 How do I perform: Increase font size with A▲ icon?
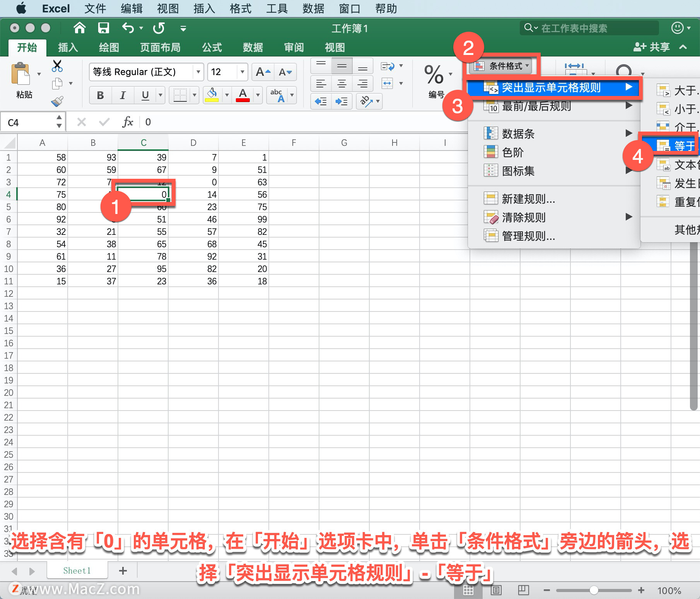(263, 72)
